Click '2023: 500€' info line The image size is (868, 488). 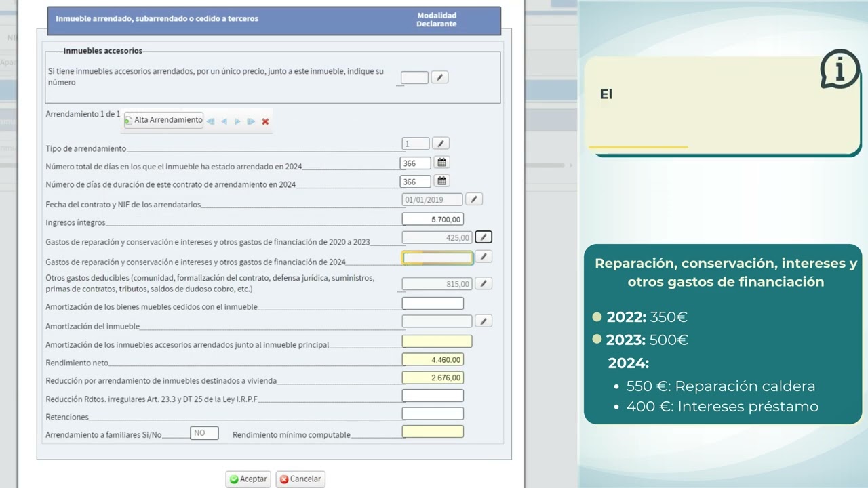coord(647,340)
